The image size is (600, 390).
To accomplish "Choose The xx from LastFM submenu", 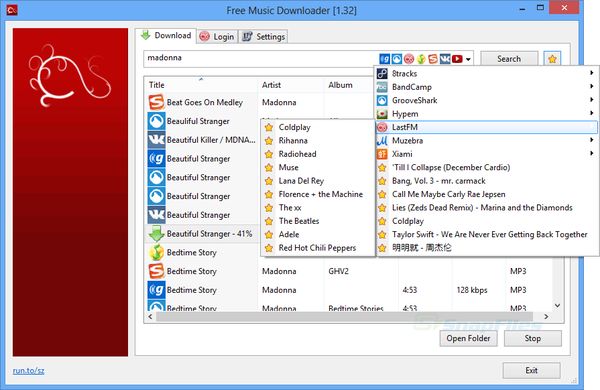I will pyautogui.click(x=318, y=207).
